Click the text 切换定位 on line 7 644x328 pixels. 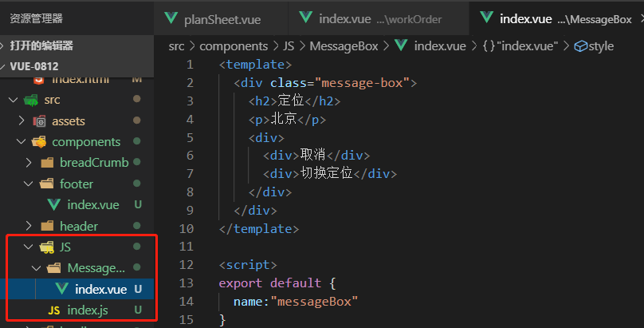tap(326, 173)
